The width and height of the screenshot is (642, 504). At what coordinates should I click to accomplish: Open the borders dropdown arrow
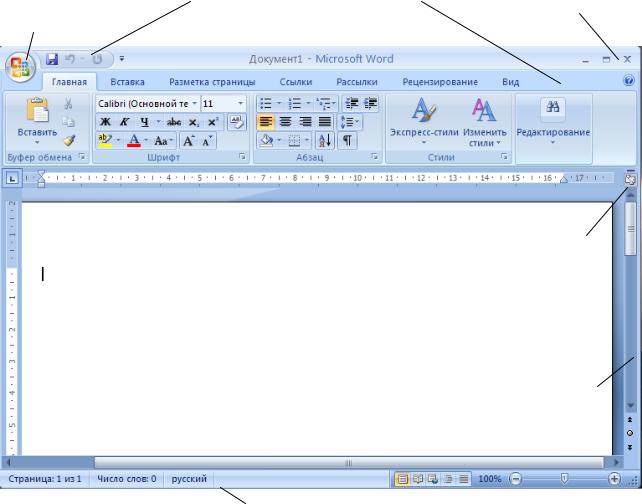[307, 141]
